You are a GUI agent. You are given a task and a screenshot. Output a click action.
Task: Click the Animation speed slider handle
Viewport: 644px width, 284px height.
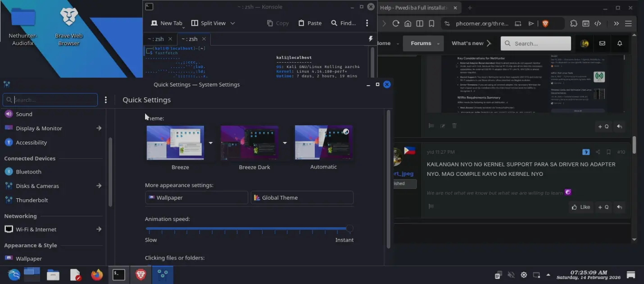[349, 229]
